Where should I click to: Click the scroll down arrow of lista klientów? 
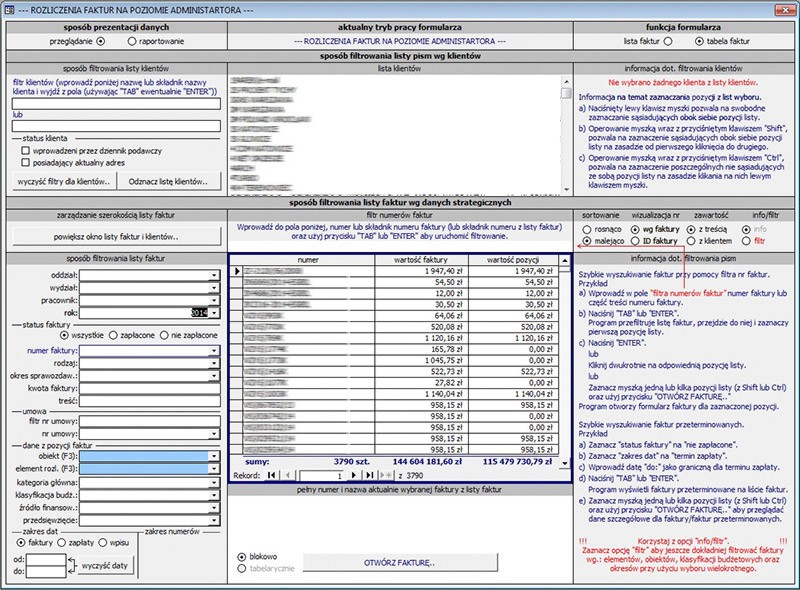click(566, 190)
